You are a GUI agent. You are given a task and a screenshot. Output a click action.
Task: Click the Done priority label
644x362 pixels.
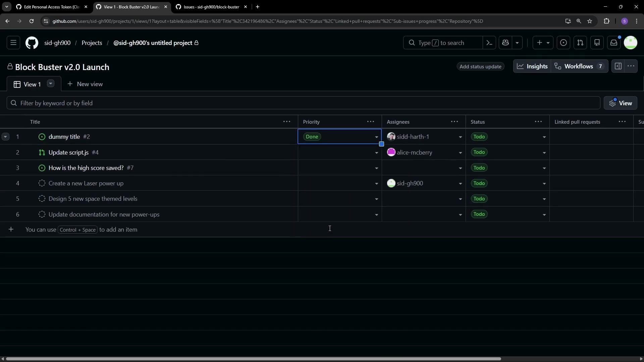coord(312,137)
